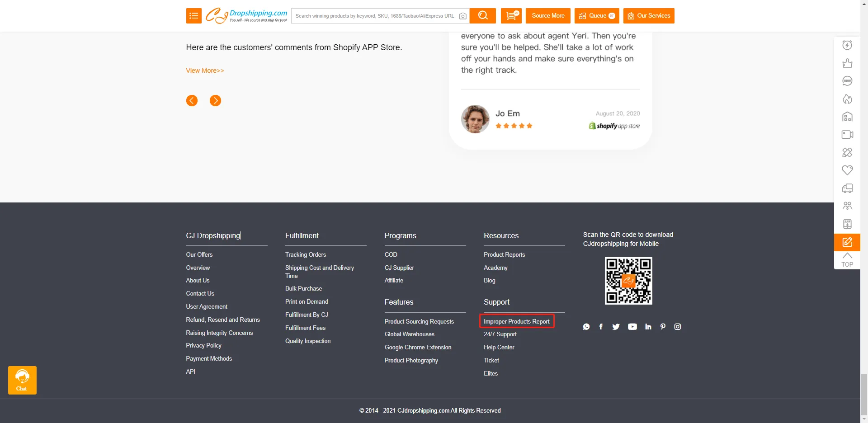Image resolution: width=868 pixels, height=423 pixels.
Task: Open the shopping cart
Action: (x=511, y=16)
